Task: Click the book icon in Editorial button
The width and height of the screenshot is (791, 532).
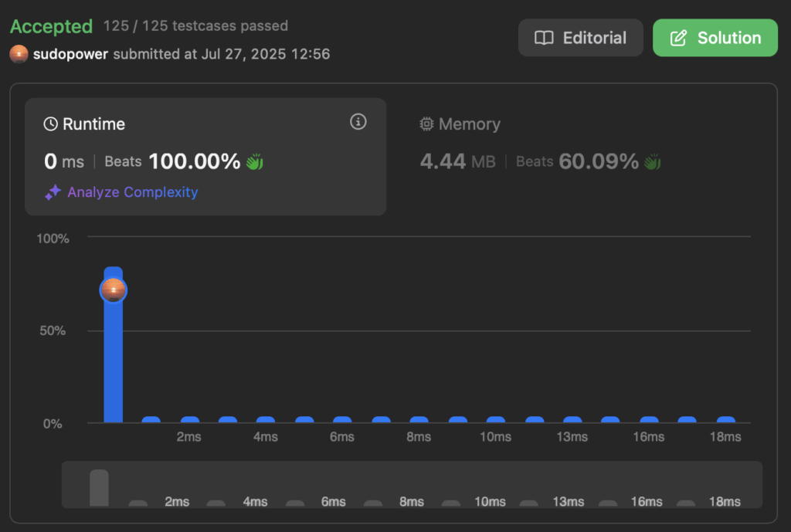Action: click(x=544, y=38)
